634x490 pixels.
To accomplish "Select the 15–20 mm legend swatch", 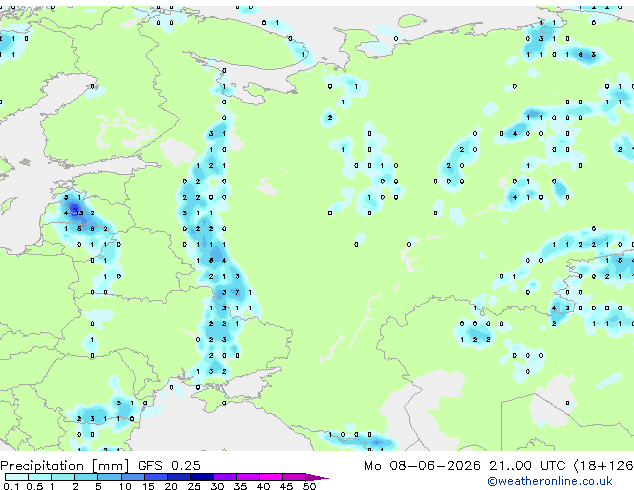I will [156, 477].
